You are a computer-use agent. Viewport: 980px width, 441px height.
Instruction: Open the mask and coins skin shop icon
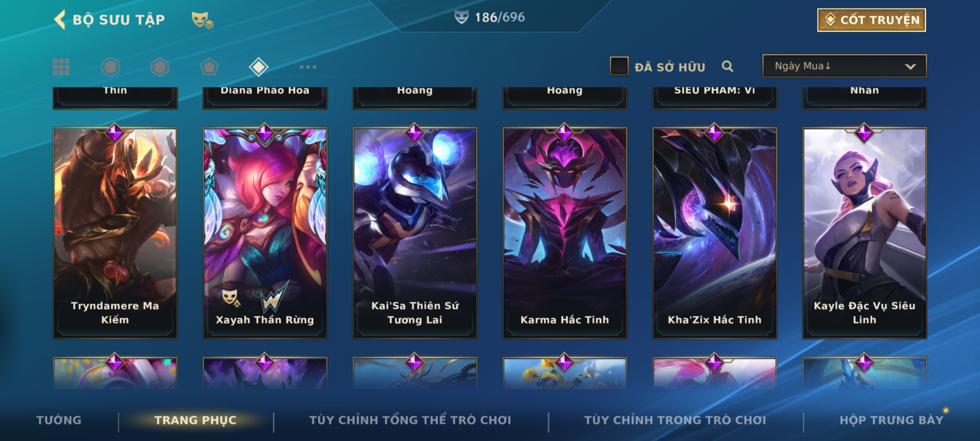click(x=203, y=20)
